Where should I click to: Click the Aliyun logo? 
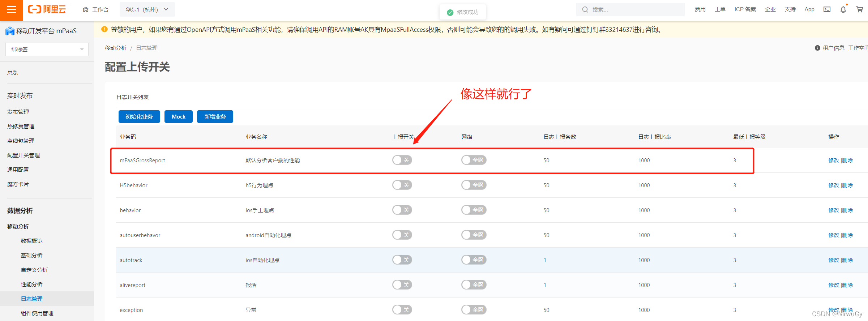tap(47, 9)
